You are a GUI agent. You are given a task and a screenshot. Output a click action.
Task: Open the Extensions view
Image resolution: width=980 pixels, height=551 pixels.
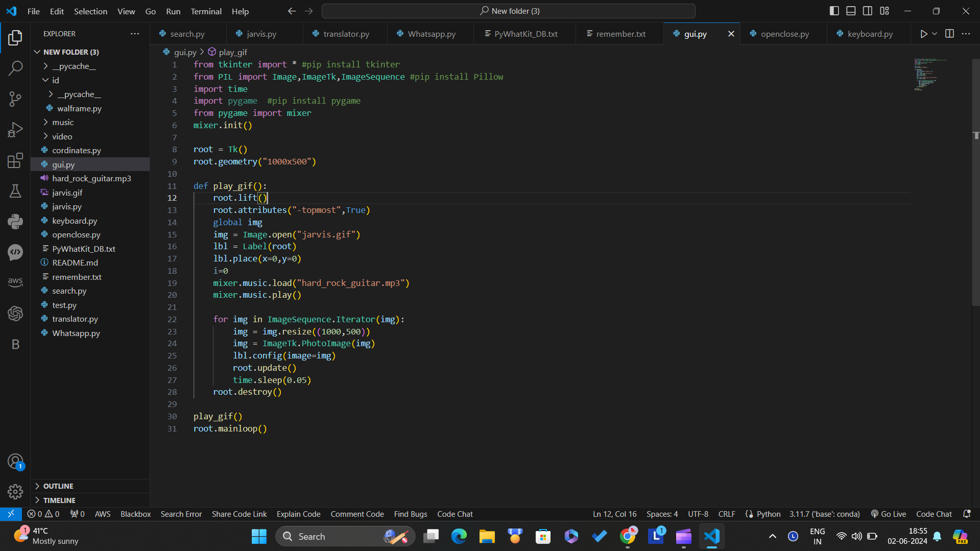[15, 161]
